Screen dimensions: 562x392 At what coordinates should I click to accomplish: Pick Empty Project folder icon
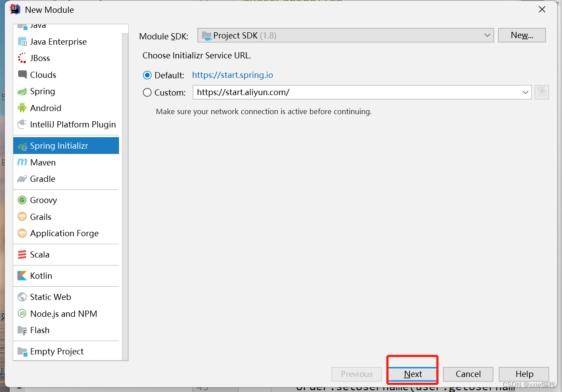tap(22, 352)
